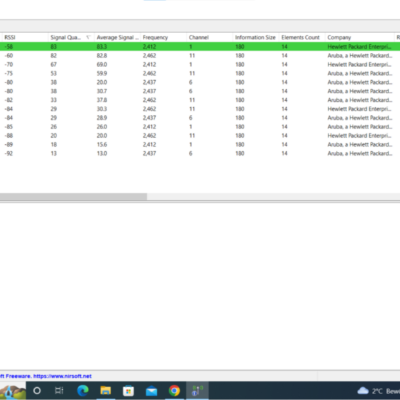Click the average signal value 30.7
Screen dimensions: 400x400
pos(102,91)
